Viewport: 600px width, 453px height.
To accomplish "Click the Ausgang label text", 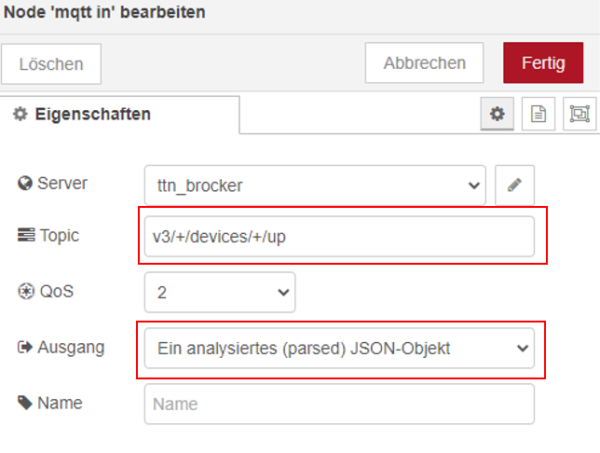I will (70, 348).
